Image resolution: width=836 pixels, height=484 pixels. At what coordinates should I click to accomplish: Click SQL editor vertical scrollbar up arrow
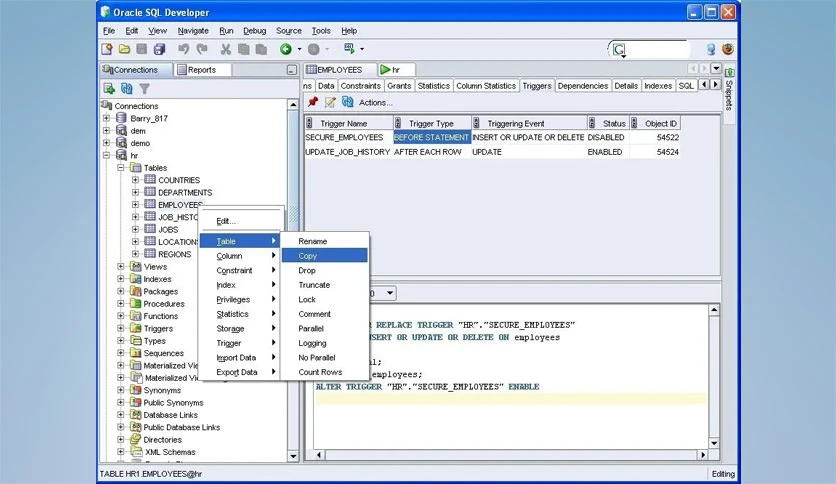tap(714, 310)
